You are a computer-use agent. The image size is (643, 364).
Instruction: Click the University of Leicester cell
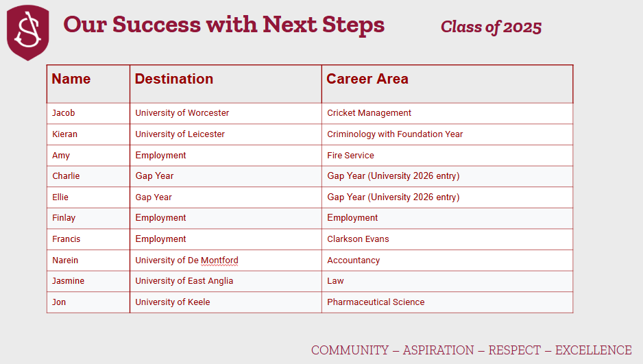pos(180,134)
